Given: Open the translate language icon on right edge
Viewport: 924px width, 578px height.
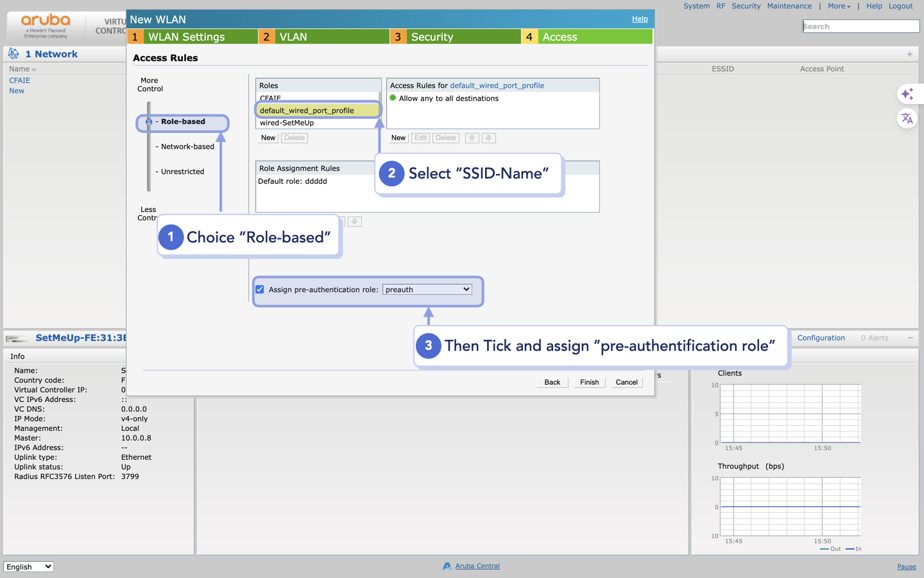Looking at the screenshot, I should coord(907,119).
